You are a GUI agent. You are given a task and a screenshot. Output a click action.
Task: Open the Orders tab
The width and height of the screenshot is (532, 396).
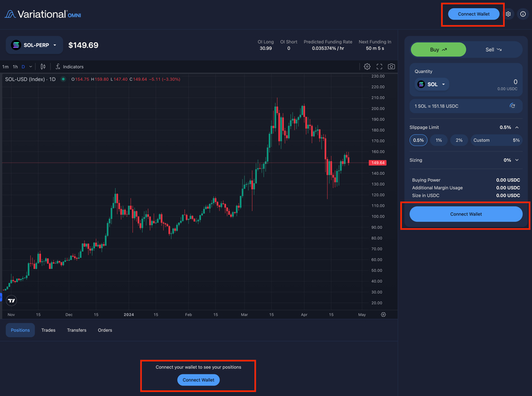tap(105, 330)
